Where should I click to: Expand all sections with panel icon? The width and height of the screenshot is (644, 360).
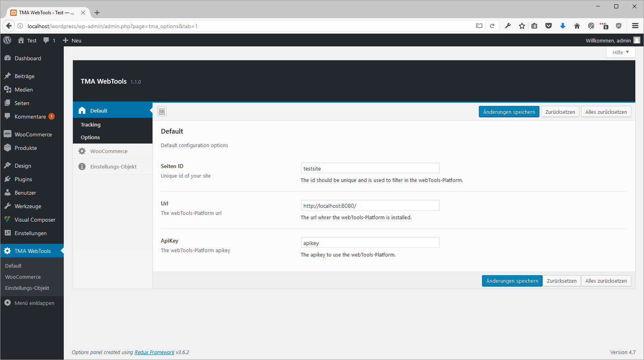162,111
